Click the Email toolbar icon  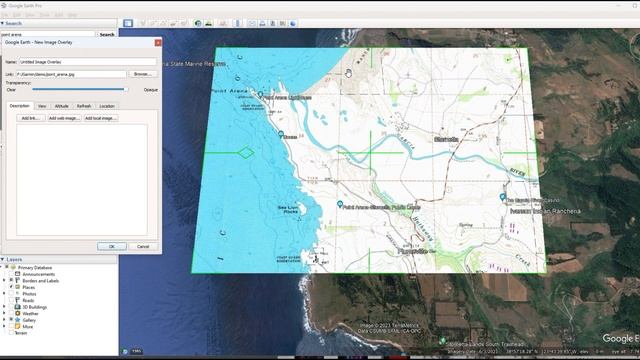(x=252, y=23)
